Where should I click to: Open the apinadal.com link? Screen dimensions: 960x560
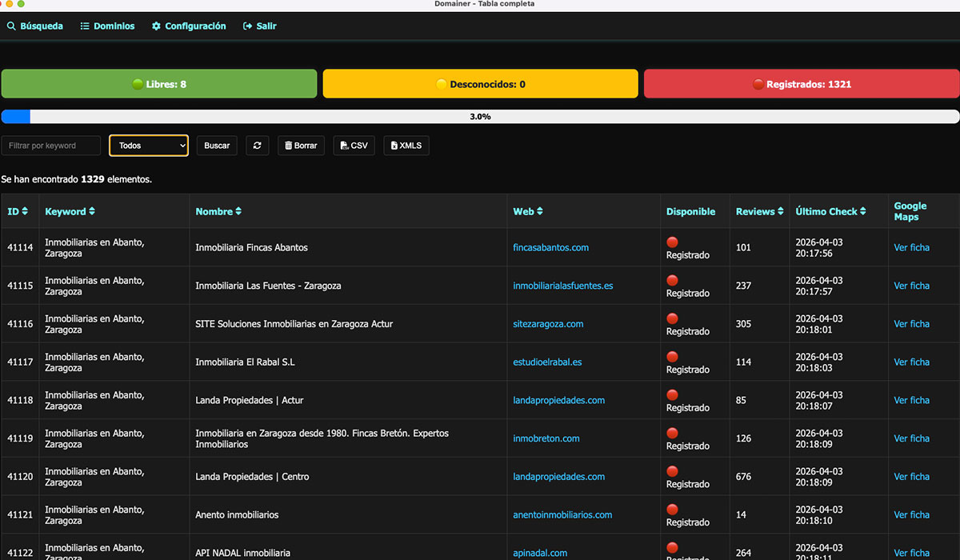pyautogui.click(x=540, y=553)
